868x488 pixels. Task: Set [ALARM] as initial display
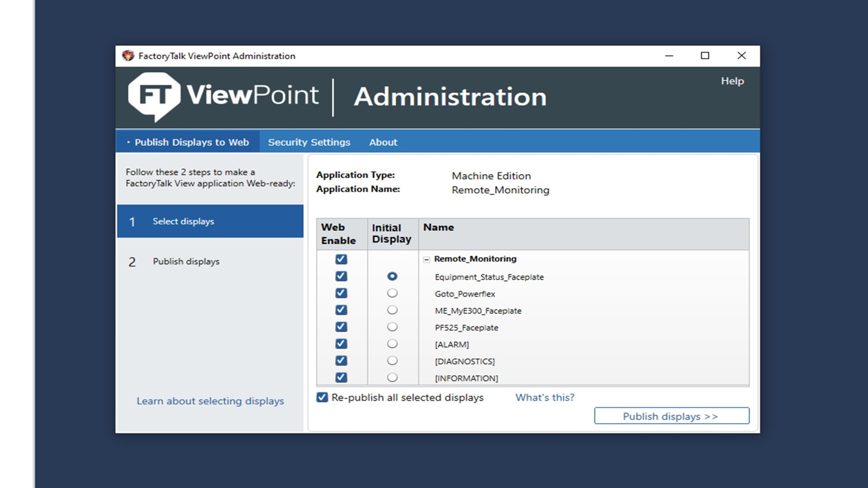392,343
